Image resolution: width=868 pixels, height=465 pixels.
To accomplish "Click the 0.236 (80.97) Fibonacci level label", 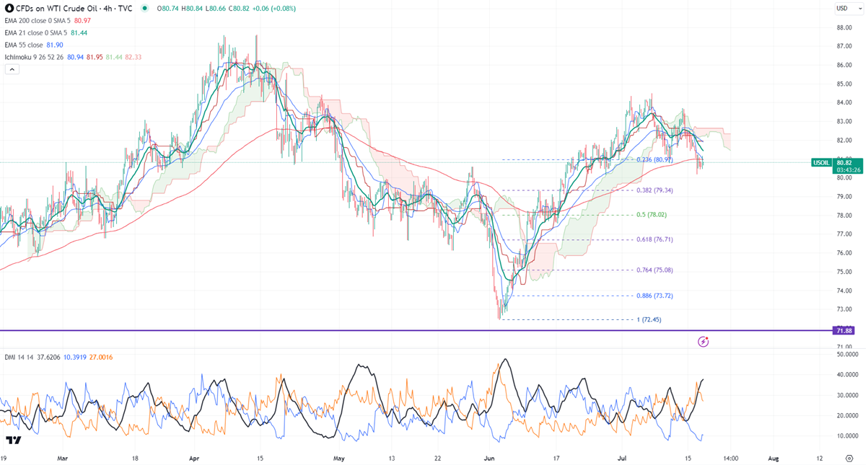I will pos(655,159).
